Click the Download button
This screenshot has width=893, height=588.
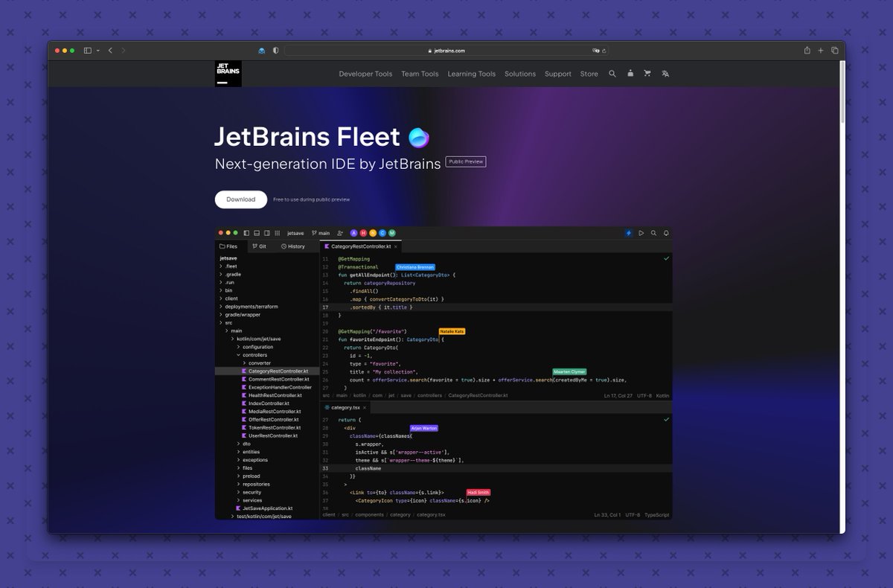[x=241, y=199]
